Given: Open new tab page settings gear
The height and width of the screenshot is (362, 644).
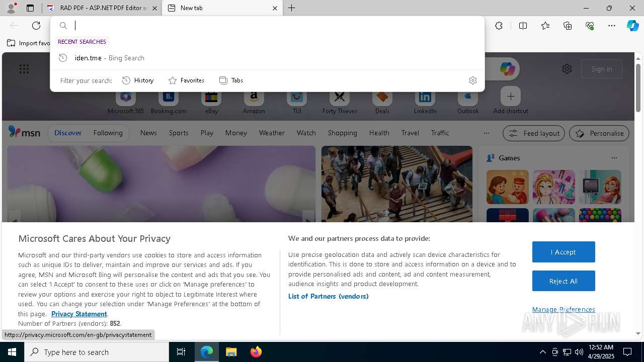Looking at the screenshot, I should [x=567, y=69].
